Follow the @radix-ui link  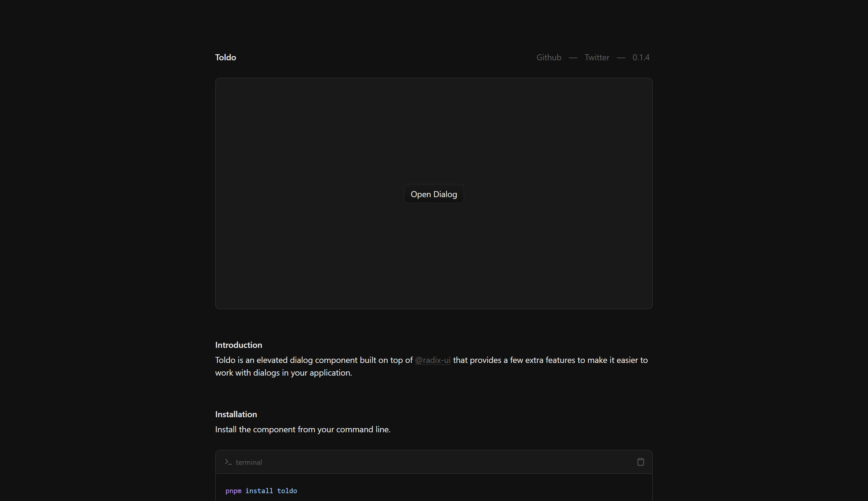click(432, 360)
